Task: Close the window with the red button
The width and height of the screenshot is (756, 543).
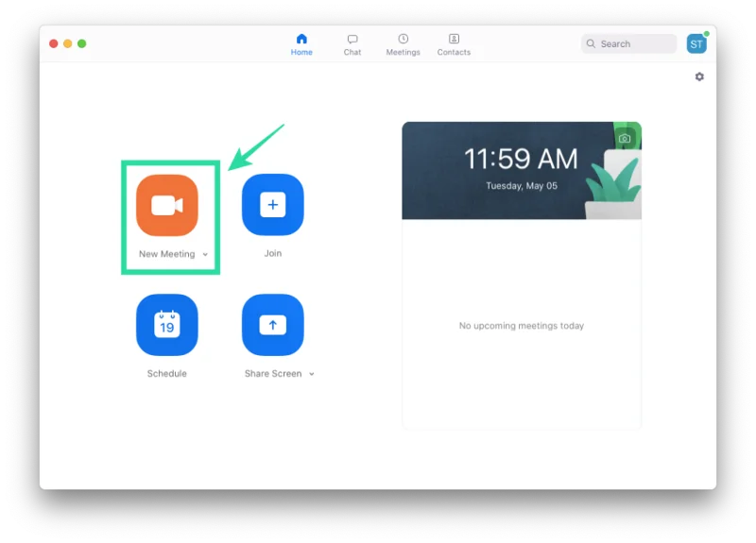Action: (x=54, y=43)
